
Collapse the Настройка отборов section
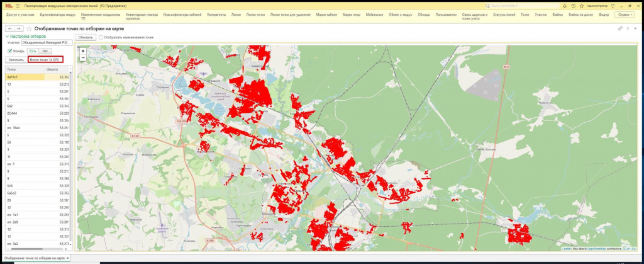(x=8, y=37)
